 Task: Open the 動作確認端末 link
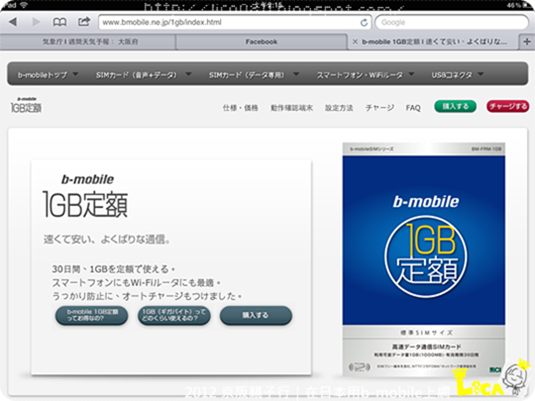pos(292,108)
